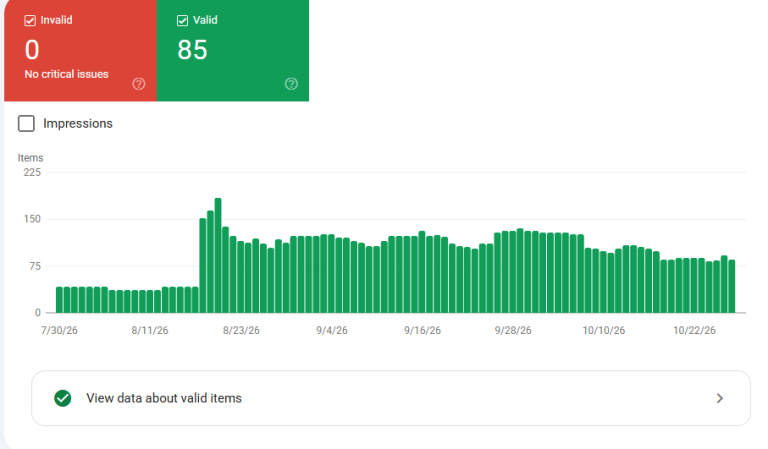Click the 9/16/26 axis date label
The width and height of the screenshot is (768, 449).
click(x=422, y=331)
